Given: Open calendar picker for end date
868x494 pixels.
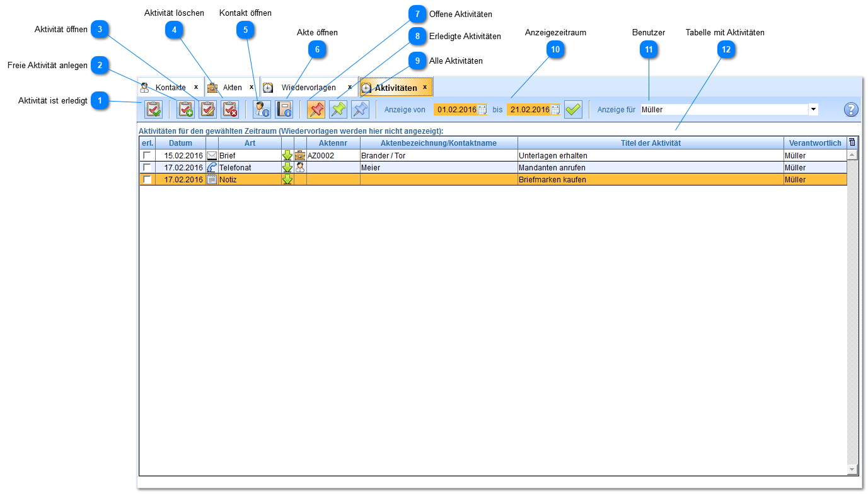Looking at the screenshot, I should point(555,110).
